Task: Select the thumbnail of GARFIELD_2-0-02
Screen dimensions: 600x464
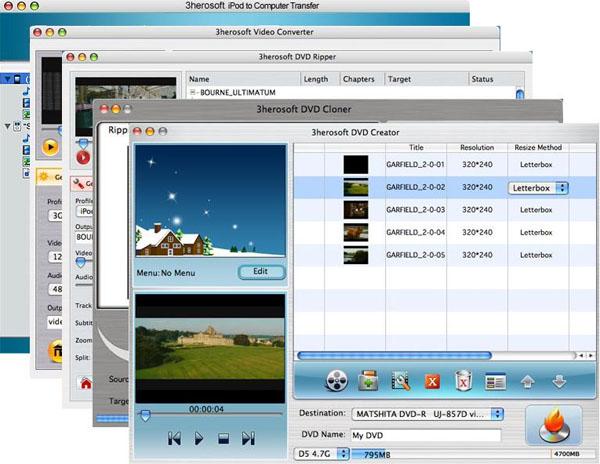Action: [356, 187]
